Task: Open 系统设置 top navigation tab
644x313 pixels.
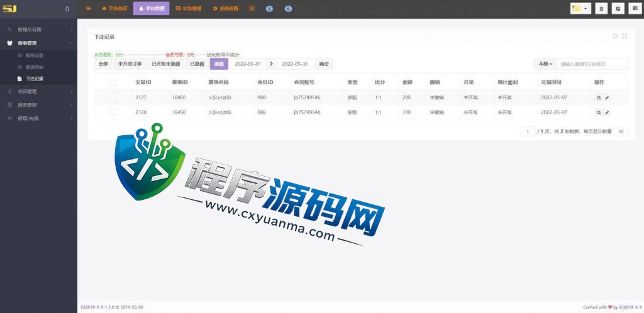Action: 226,8
